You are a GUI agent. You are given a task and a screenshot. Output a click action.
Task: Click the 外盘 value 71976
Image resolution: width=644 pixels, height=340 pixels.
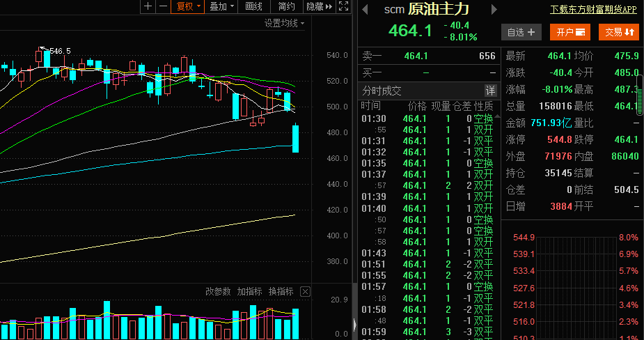[x=558, y=156]
